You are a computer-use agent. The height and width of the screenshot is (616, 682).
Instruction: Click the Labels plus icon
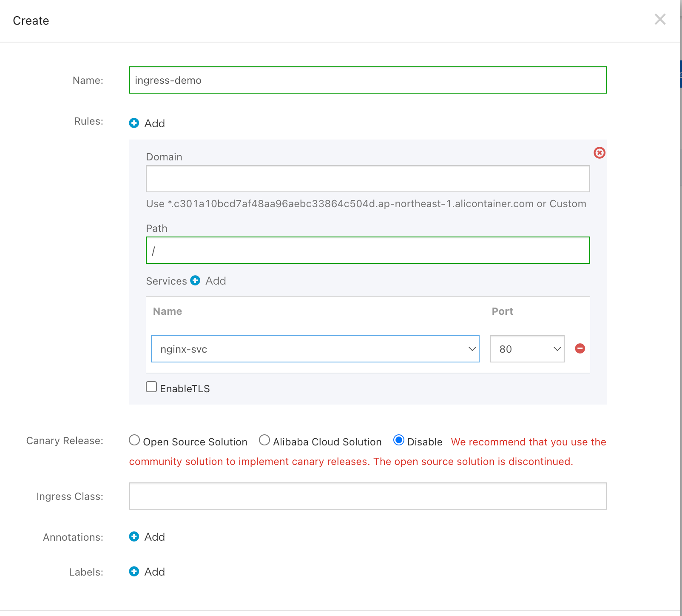[x=134, y=572]
